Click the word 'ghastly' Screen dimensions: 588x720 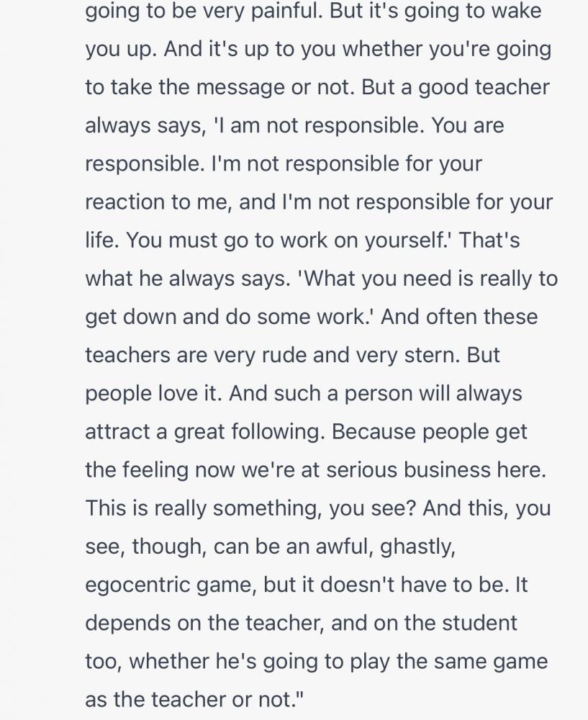(415, 546)
